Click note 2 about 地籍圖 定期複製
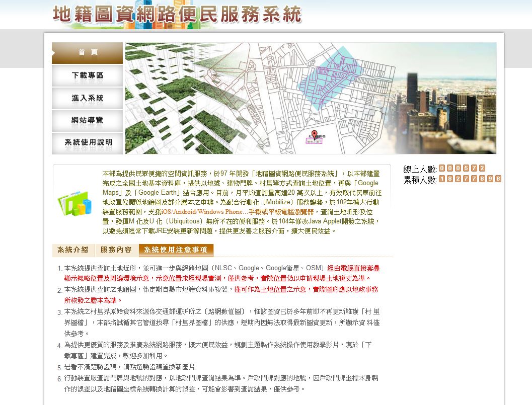 pyautogui.click(x=221, y=295)
